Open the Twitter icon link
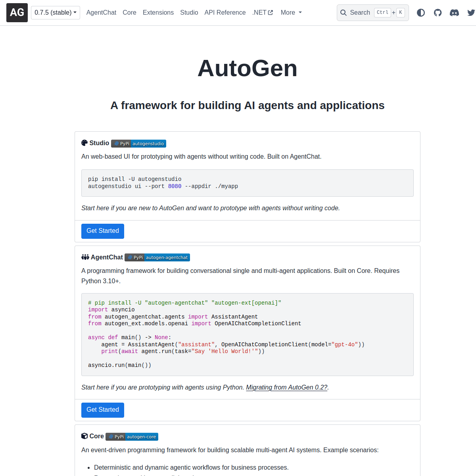The width and height of the screenshot is (476, 476). click(x=471, y=13)
